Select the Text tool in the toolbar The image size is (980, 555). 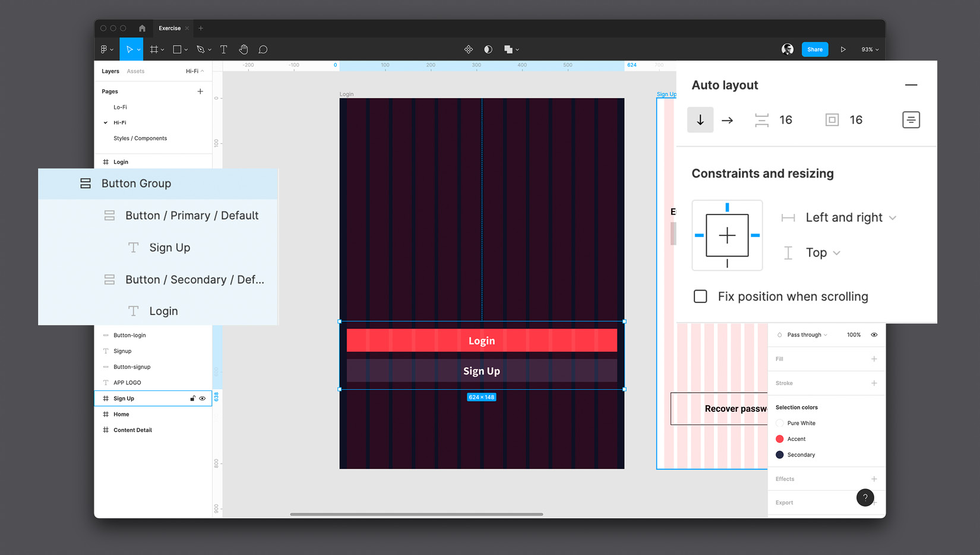pos(223,49)
